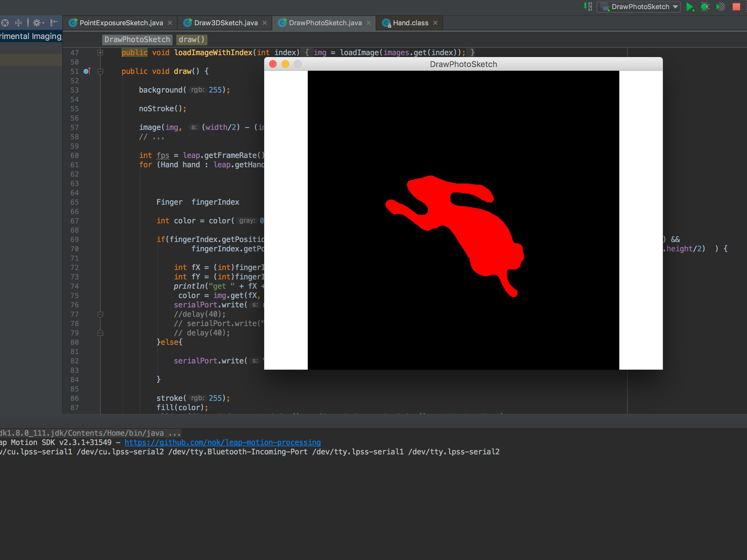Click the DrawPhotoSketch window title bar
Viewport: 747px width, 560px height.
pos(463,64)
